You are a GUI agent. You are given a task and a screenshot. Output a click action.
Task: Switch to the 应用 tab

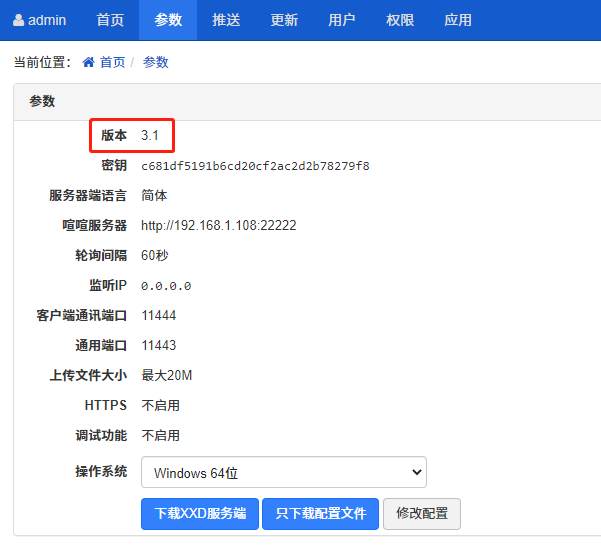[x=458, y=20]
